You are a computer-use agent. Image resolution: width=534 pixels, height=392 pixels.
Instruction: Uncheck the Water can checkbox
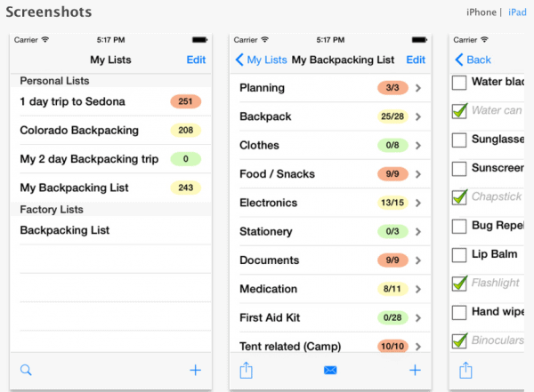click(x=460, y=111)
